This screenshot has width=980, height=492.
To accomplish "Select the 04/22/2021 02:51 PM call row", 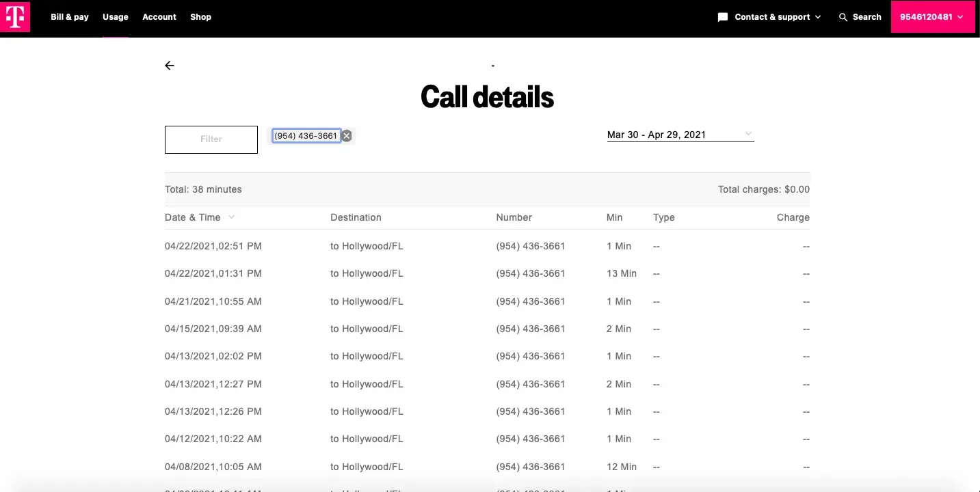I will [x=213, y=246].
